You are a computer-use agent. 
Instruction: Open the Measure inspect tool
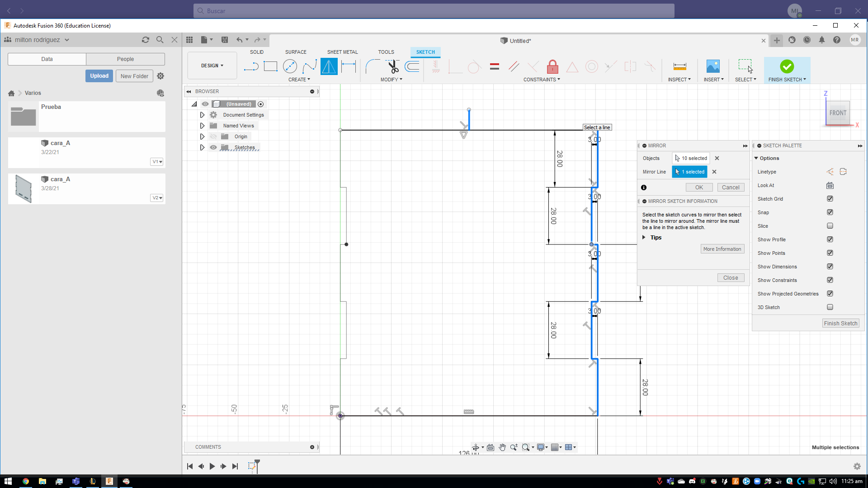pos(679,67)
